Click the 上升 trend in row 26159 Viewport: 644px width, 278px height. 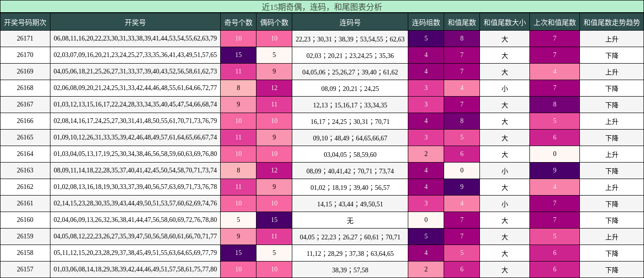(x=611, y=237)
